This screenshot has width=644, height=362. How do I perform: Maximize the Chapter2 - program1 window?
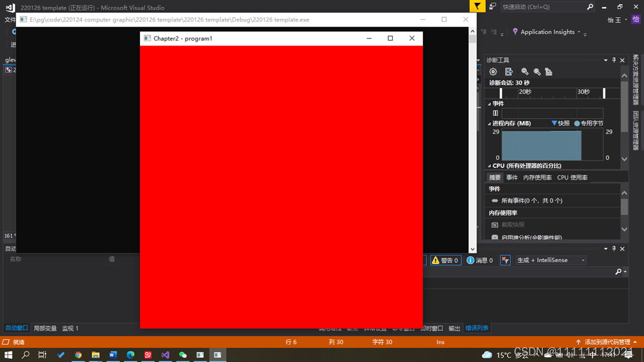point(390,38)
